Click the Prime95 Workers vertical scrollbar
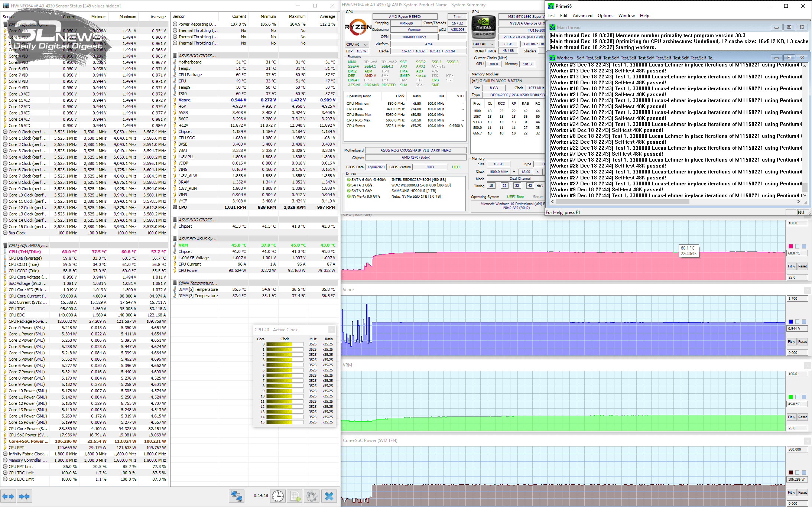 click(x=805, y=130)
